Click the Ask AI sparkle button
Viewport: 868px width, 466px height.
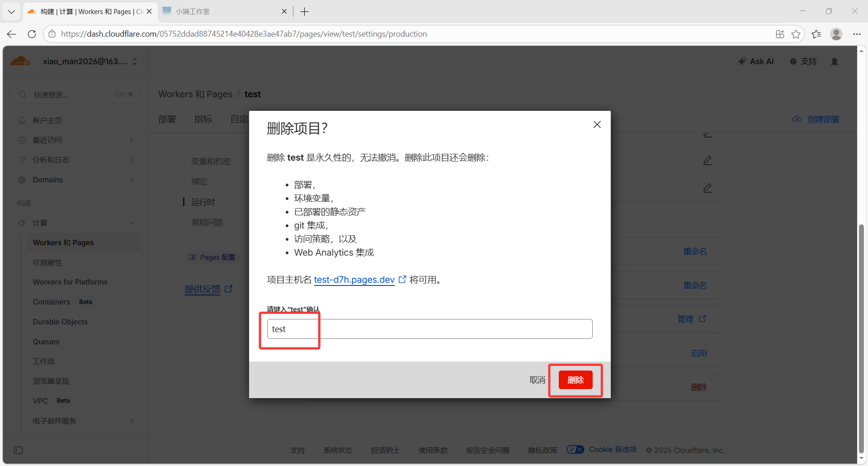pyautogui.click(x=756, y=62)
